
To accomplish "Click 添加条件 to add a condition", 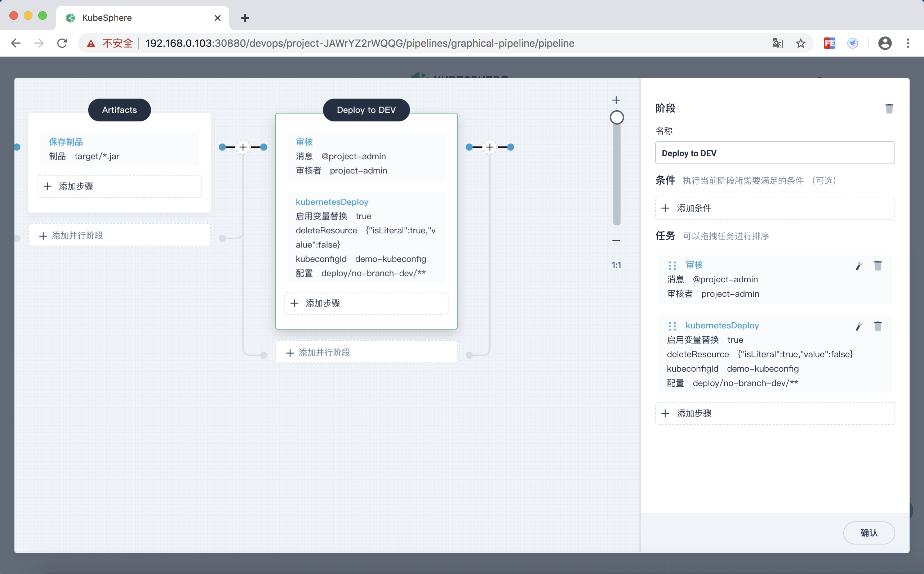I will point(774,208).
